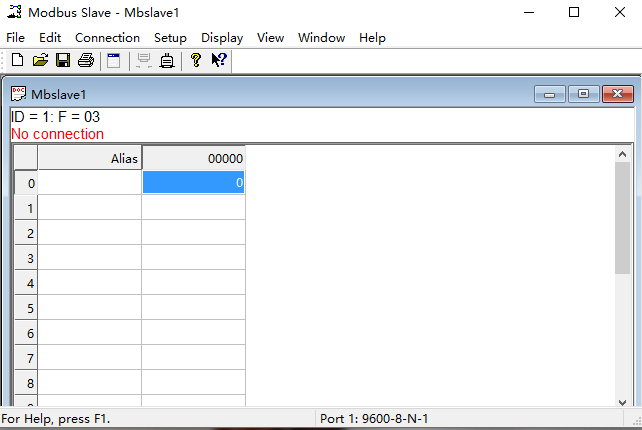Open the Window menu
The height and width of the screenshot is (430, 642).
(x=321, y=38)
